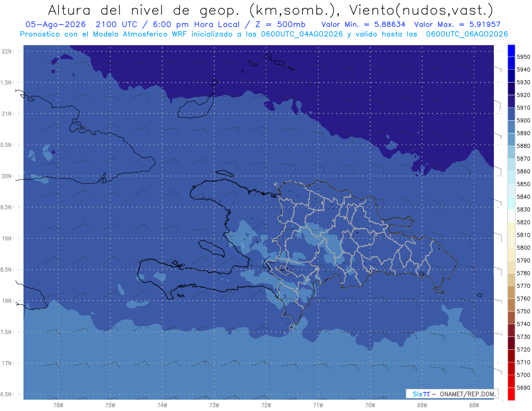This screenshot has height=411, width=532.
Task: Select the white swatch between 5830 and 5820
Action: (511, 215)
